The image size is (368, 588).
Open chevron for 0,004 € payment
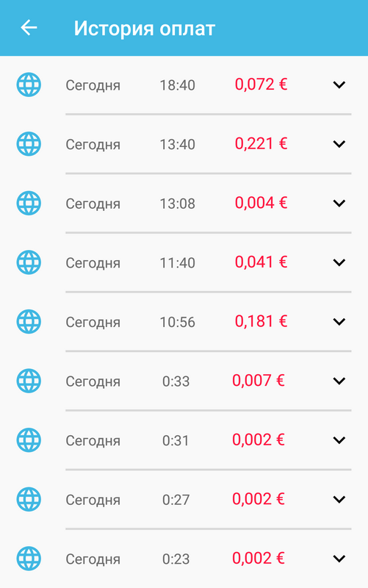[339, 204]
